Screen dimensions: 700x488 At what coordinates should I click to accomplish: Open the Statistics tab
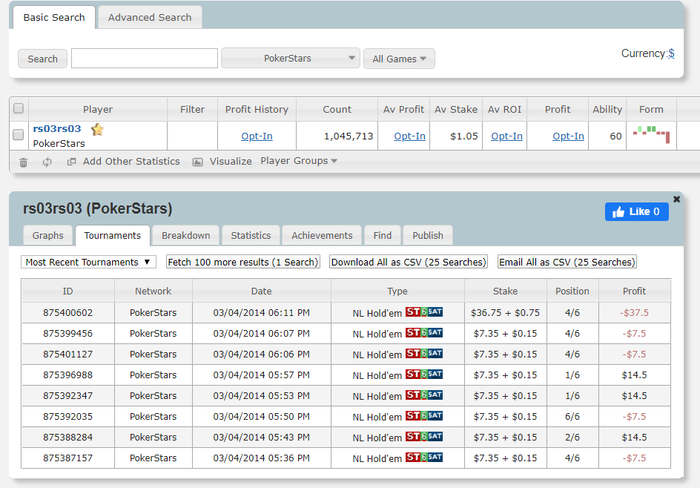coord(251,235)
